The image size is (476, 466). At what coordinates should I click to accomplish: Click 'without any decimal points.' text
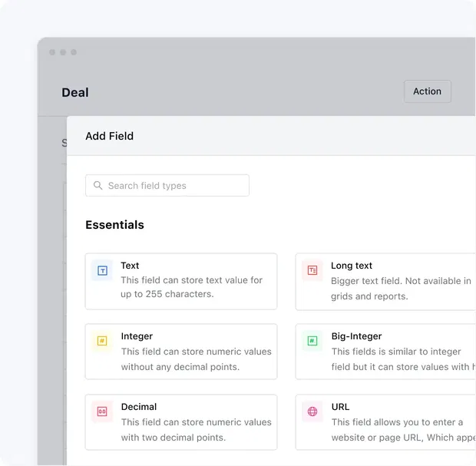(x=180, y=367)
